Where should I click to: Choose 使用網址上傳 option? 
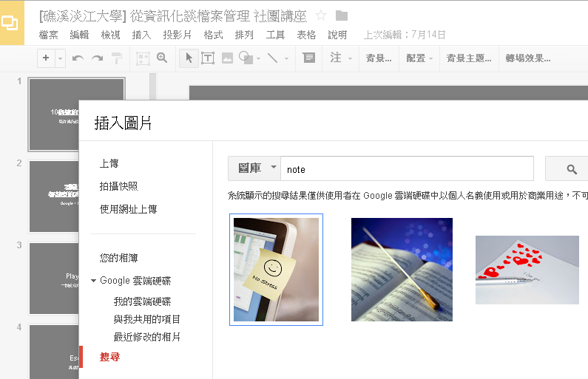point(128,209)
